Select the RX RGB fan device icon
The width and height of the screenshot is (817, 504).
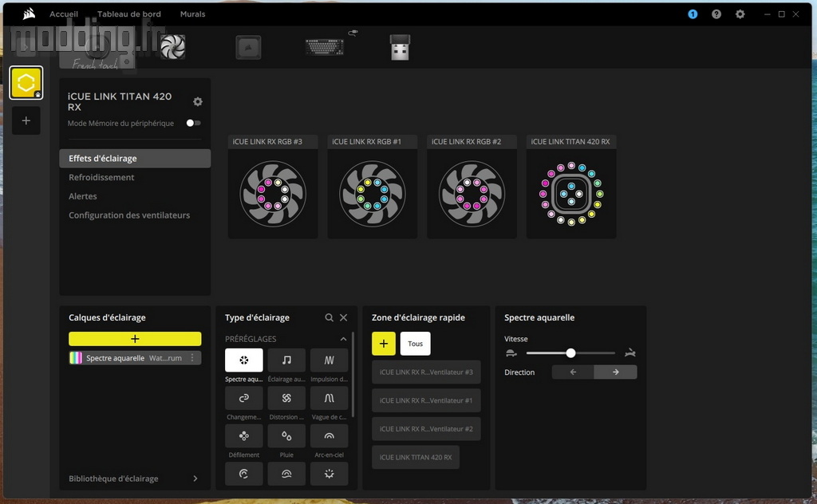click(173, 47)
